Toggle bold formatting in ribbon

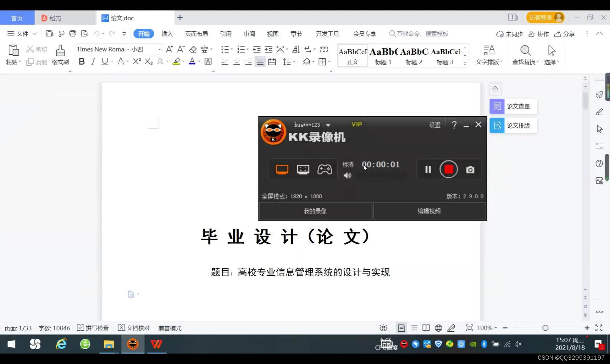(x=82, y=61)
